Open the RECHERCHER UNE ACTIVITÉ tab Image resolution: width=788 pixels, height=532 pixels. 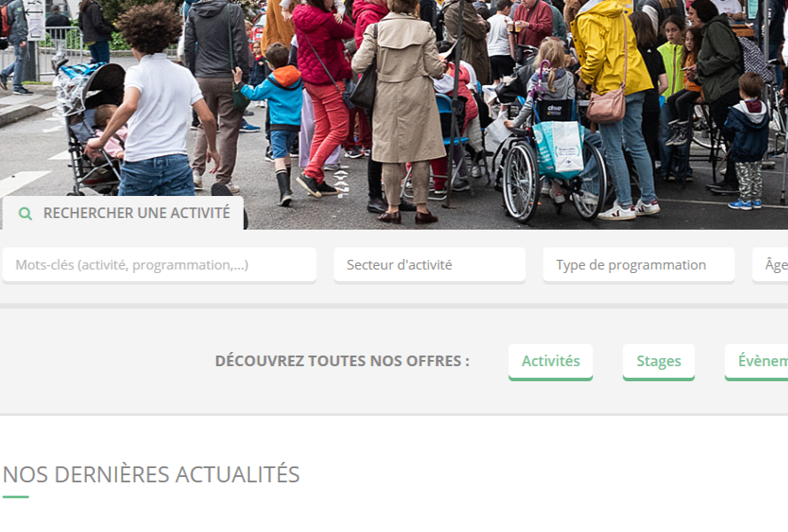click(123, 213)
